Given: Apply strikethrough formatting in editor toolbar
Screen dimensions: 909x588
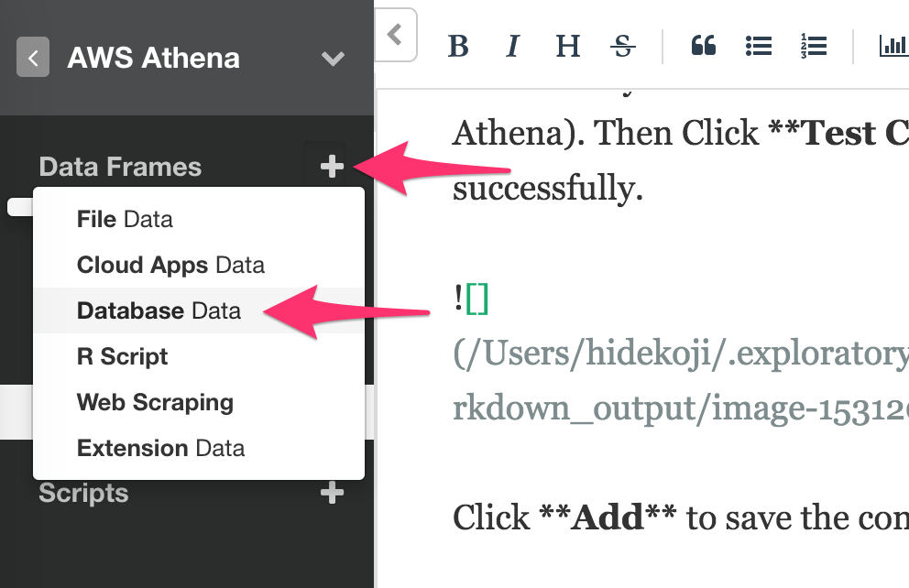Looking at the screenshot, I should pos(622,46).
